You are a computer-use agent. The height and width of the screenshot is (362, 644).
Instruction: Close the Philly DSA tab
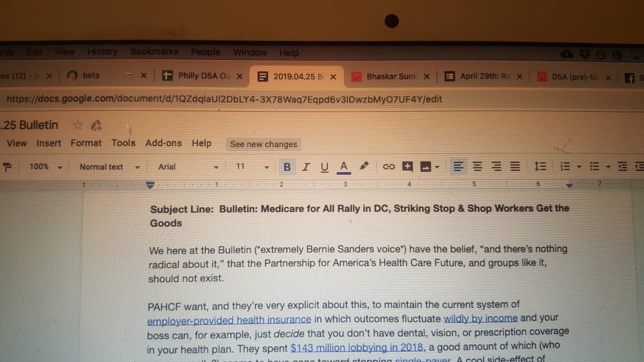pyautogui.click(x=239, y=76)
